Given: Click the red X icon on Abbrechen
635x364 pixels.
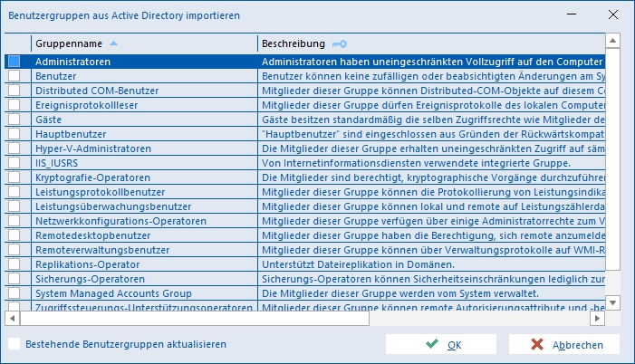Looking at the screenshot, I should (537, 345).
